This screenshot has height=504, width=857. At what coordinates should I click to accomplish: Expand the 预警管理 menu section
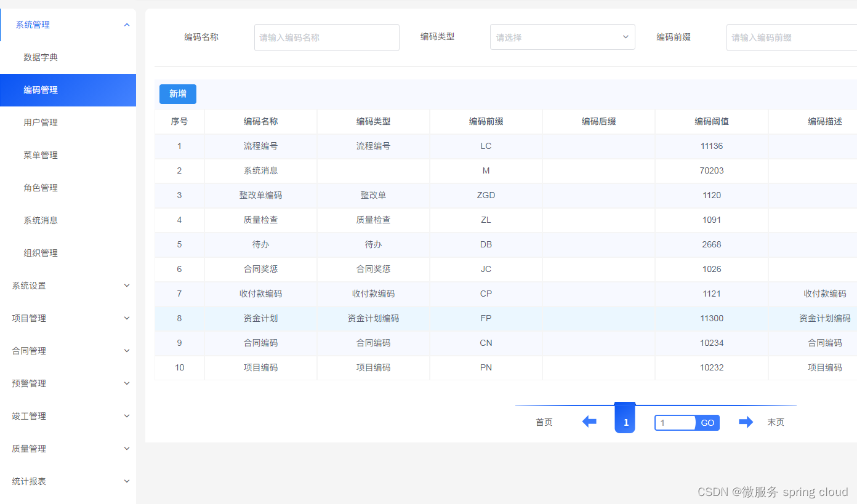(x=68, y=383)
